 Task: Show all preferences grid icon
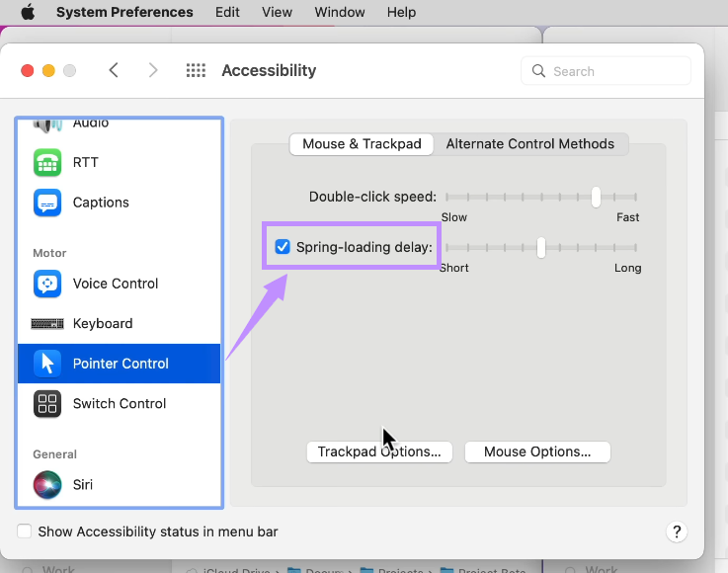(196, 70)
